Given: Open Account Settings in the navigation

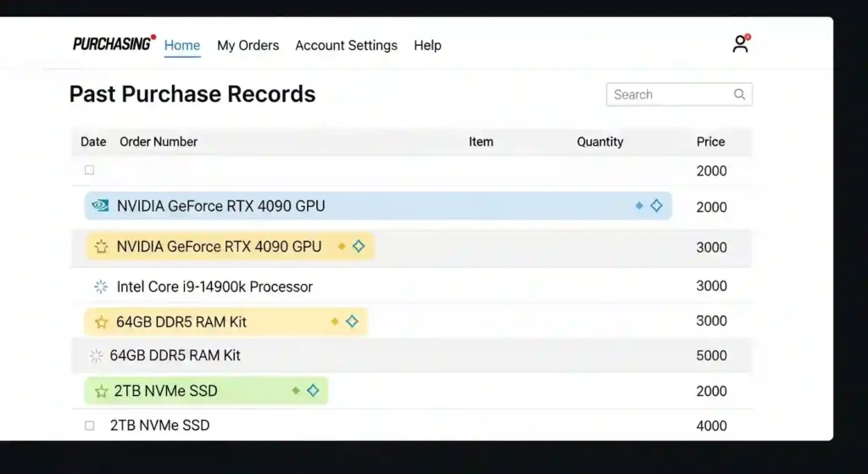Looking at the screenshot, I should [346, 46].
